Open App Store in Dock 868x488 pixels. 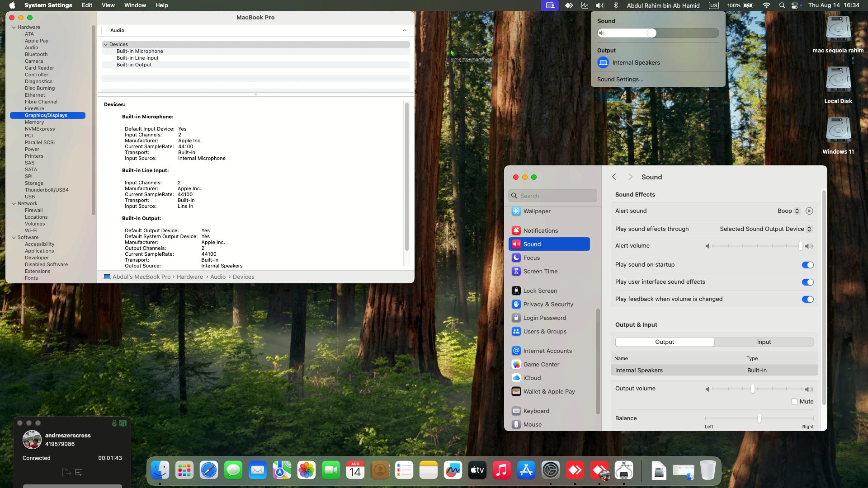(x=526, y=470)
